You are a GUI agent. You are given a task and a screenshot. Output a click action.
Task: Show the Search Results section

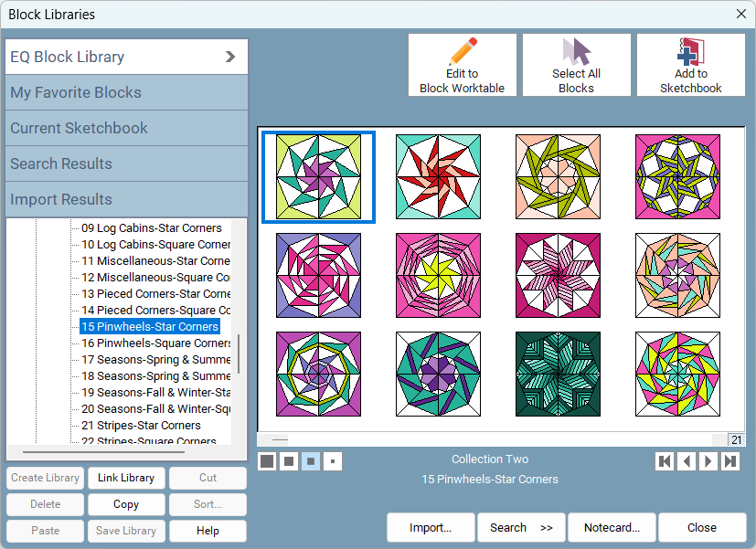pos(126,164)
